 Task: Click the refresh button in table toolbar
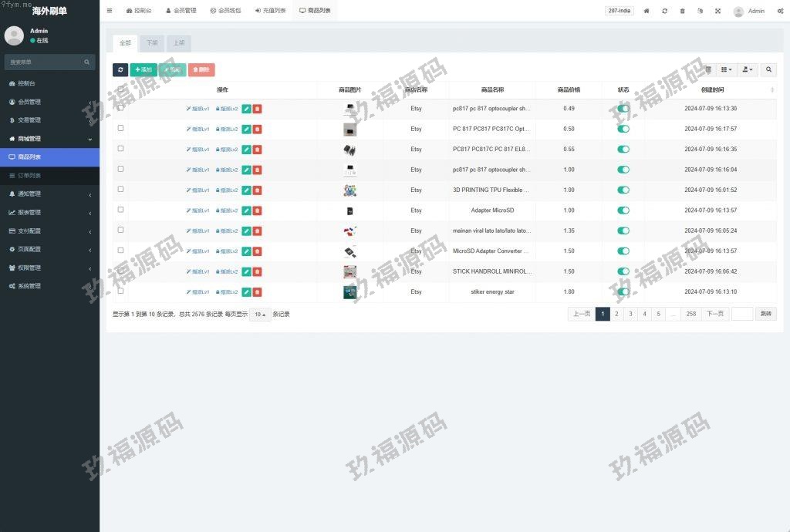point(120,69)
